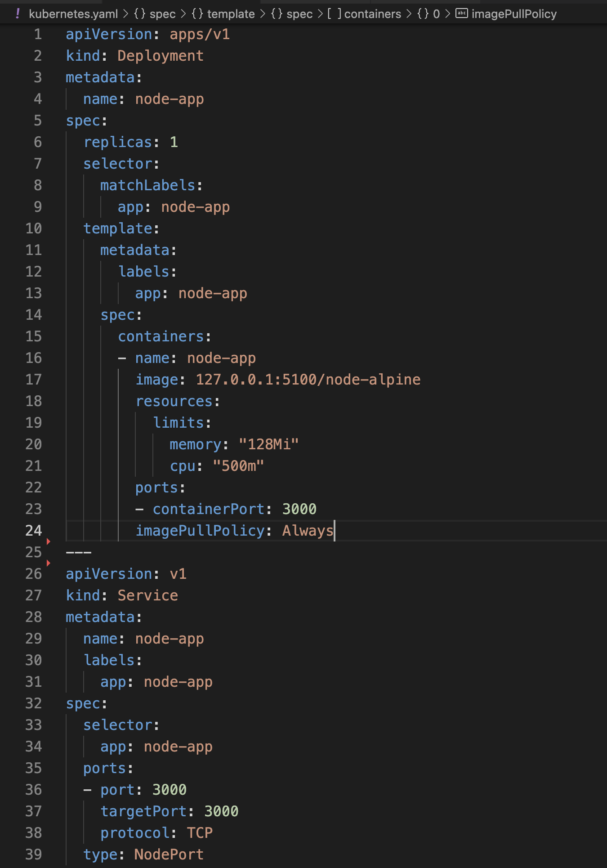Click the object braces icon beside template breadcrumb
607x868 pixels.
click(x=197, y=14)
